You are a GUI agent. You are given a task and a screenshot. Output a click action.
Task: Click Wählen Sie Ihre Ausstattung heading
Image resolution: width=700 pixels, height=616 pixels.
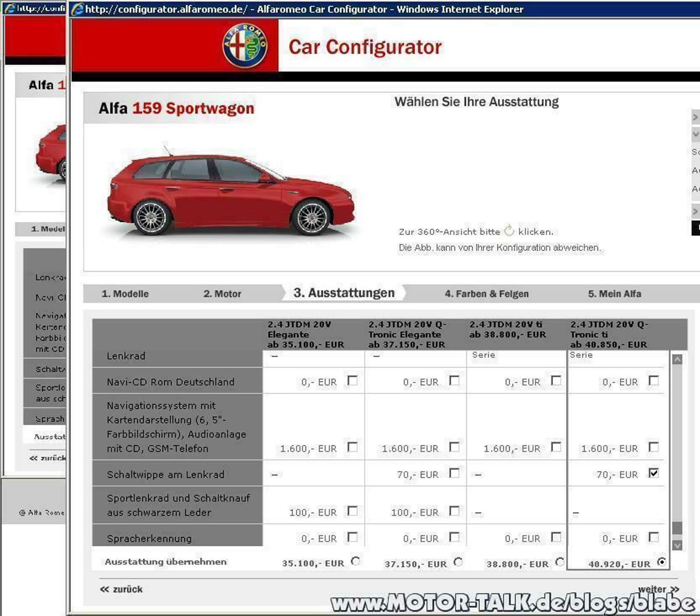pos(476,102)
